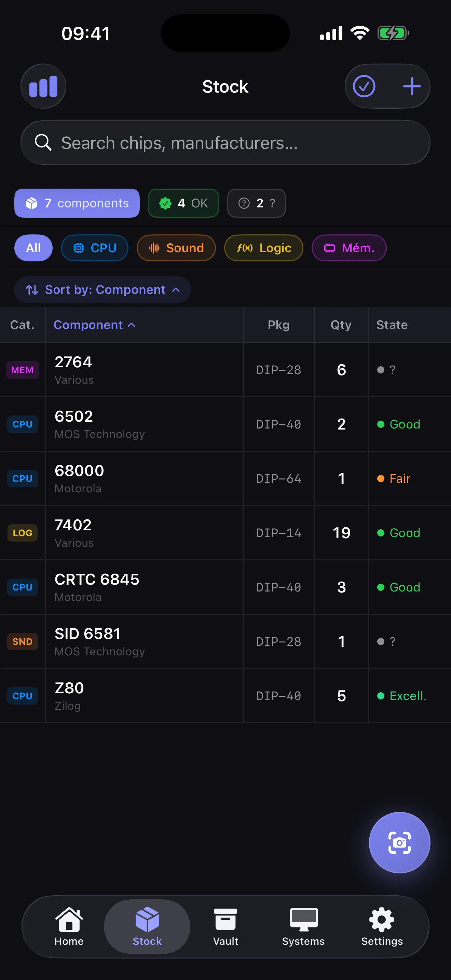This screenshot has width=451, height=980.
Task: Open the statistics bar chart icon
Action: coord(43,86)
